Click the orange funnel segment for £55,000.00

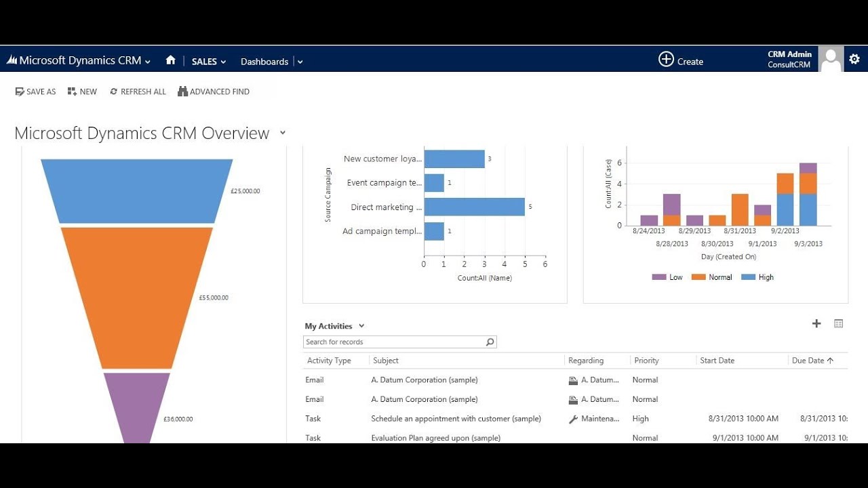[136, 298]
